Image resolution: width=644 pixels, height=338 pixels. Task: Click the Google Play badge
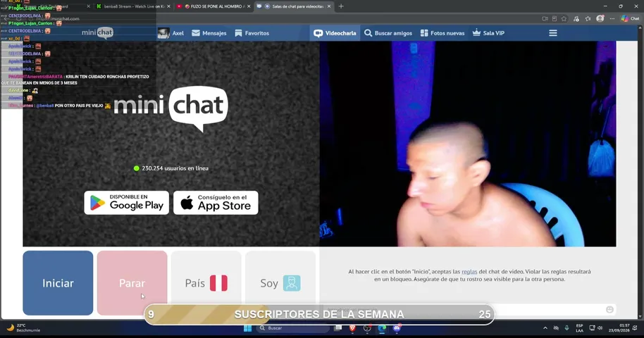(127, 203)
